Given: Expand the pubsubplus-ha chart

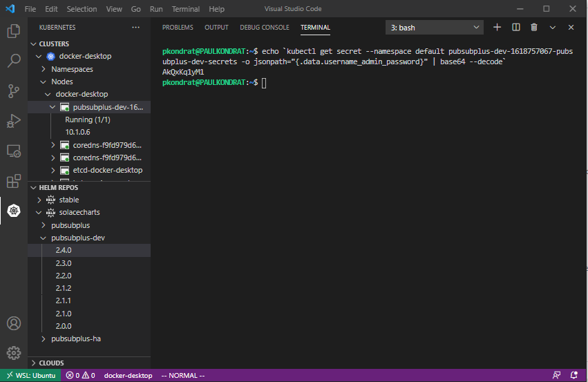Looking at the screenshot, I should tap(75, 338).
